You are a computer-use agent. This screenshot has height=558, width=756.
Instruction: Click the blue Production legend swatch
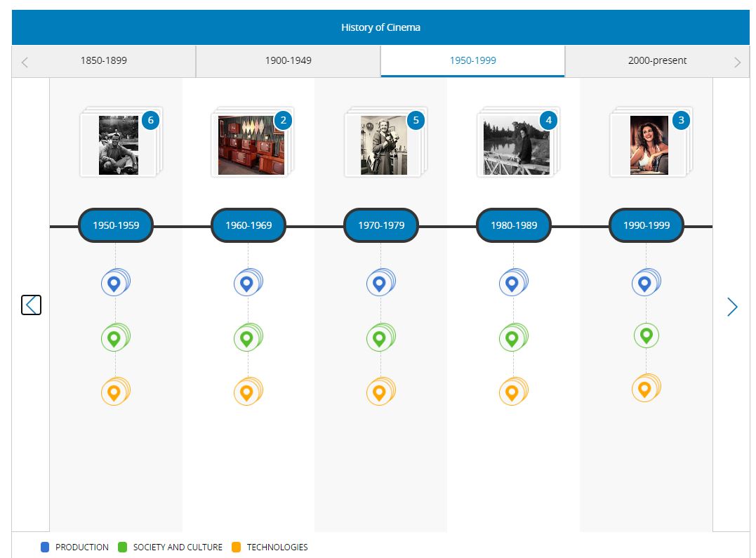tap(45, 547)
